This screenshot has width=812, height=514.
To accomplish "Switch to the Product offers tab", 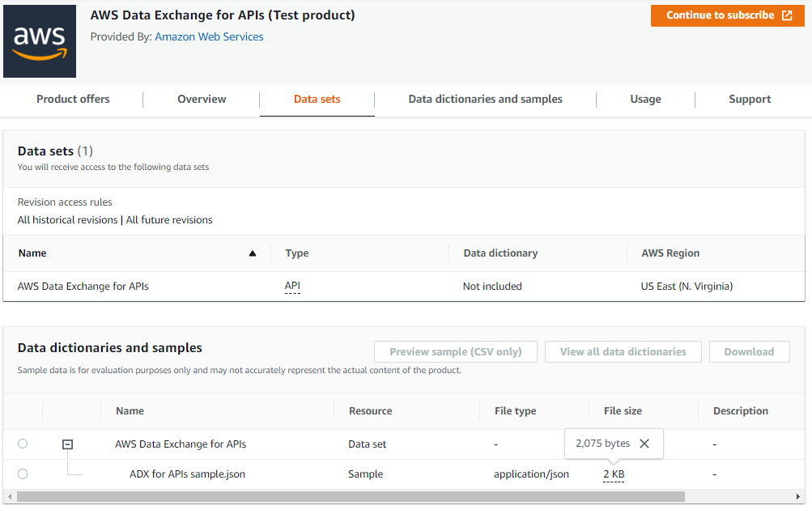I will tap(73, 99).
